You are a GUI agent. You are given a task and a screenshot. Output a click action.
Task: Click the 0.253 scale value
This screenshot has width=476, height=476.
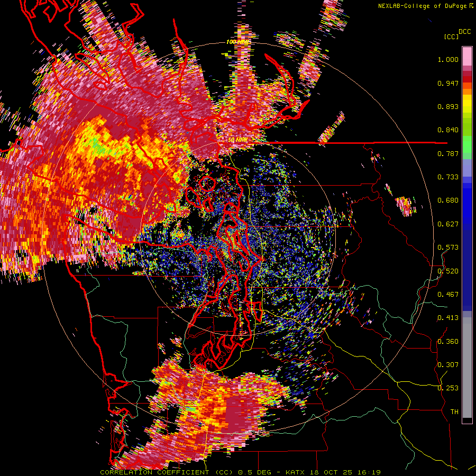448,388
